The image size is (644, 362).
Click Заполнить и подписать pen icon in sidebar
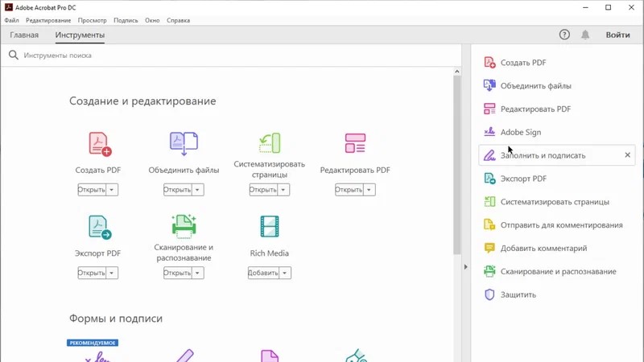click(x=489, y=155)
